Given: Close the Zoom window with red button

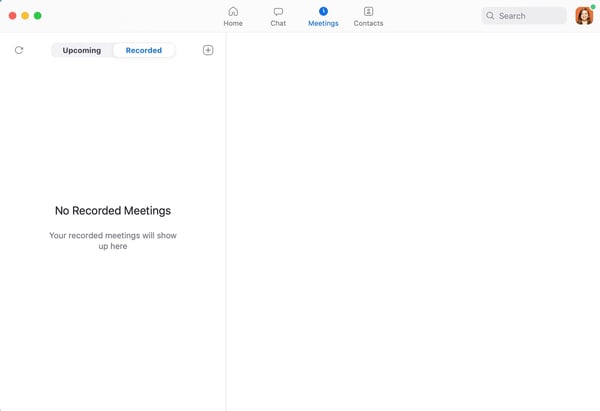Looking at the screenshot, I should tap(13, 16).
